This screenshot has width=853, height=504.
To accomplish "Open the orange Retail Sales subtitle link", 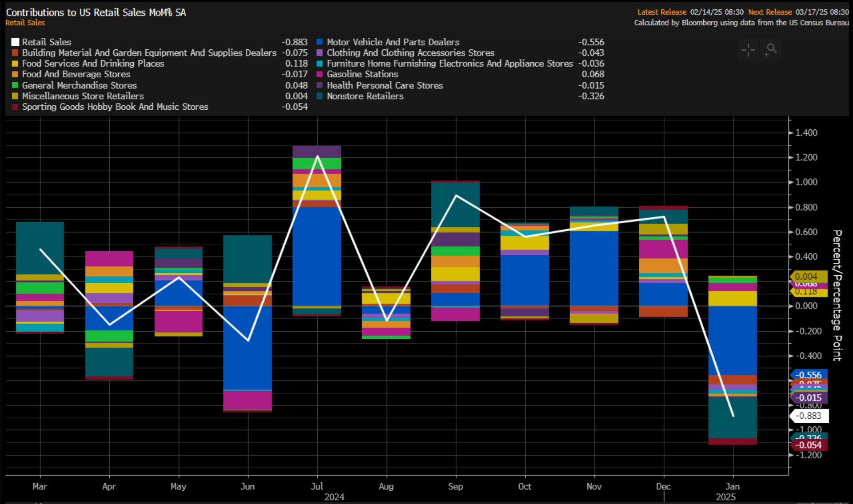I will coord(25,23).
